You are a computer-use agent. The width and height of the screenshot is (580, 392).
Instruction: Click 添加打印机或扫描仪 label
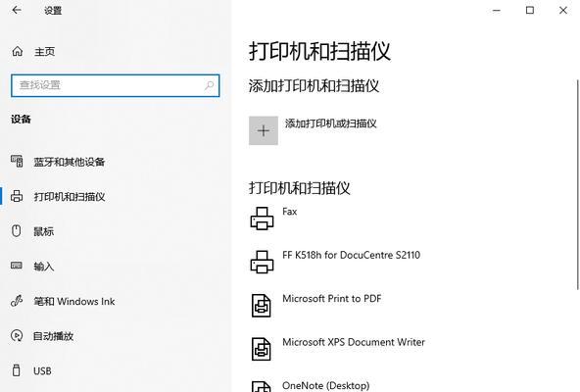tap(331, 123)
